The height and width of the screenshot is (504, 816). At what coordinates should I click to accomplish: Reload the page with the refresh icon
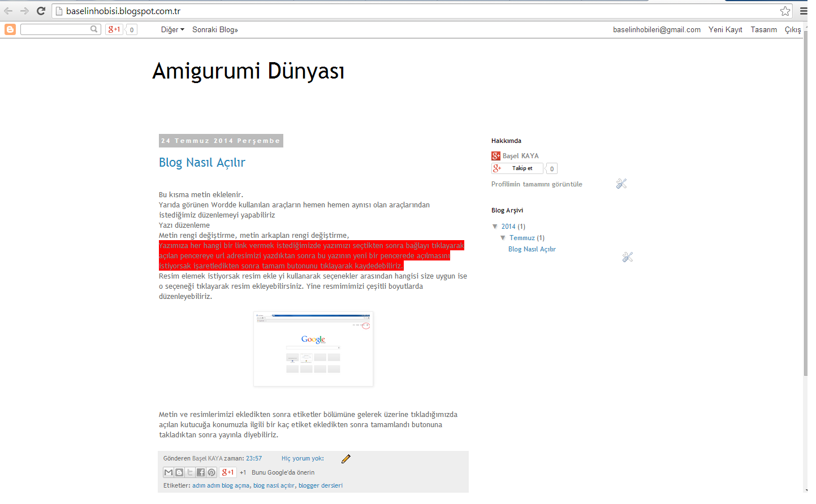41,11
